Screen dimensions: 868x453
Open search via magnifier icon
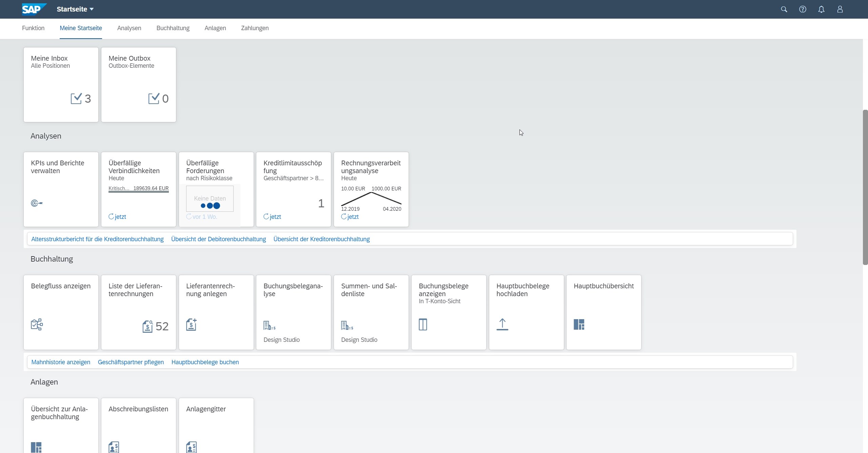[x=784, y=9]
